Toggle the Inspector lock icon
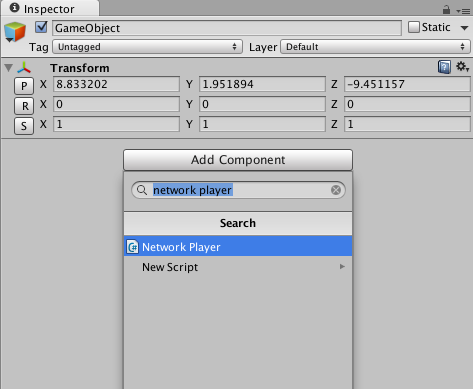473x389 pixels. click(x=446, y=10)
